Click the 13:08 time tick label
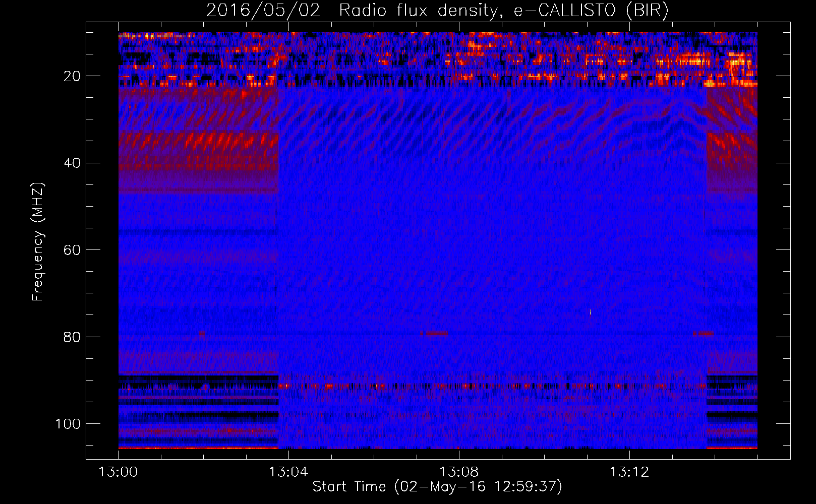The image size is (816, 504). [459, 472]
